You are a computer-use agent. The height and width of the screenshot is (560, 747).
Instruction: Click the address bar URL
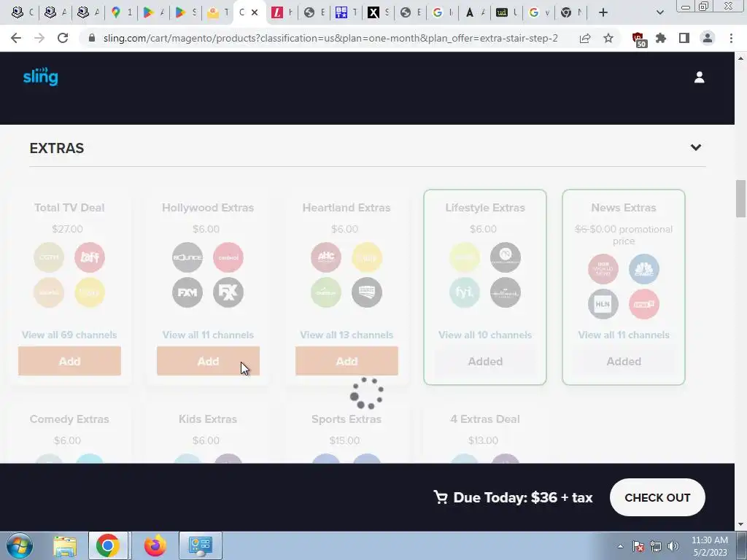point(330,38)
